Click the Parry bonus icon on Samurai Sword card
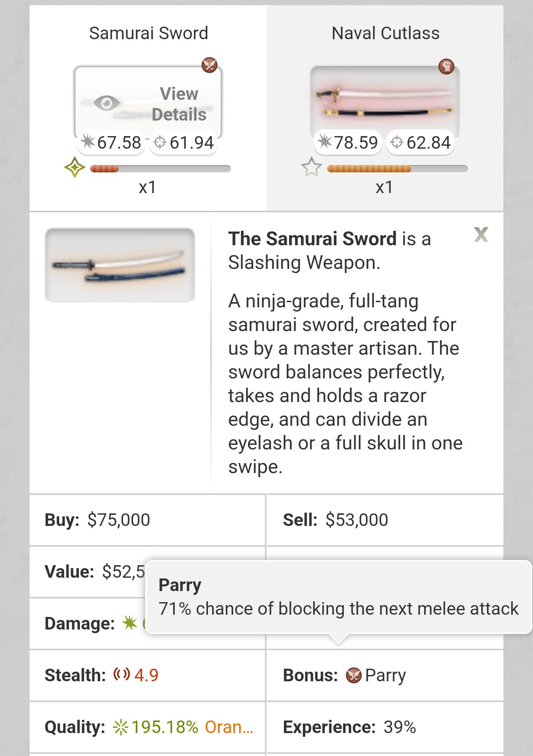The width and height of the screenshot is (533, 756). [x=209, y=65]
